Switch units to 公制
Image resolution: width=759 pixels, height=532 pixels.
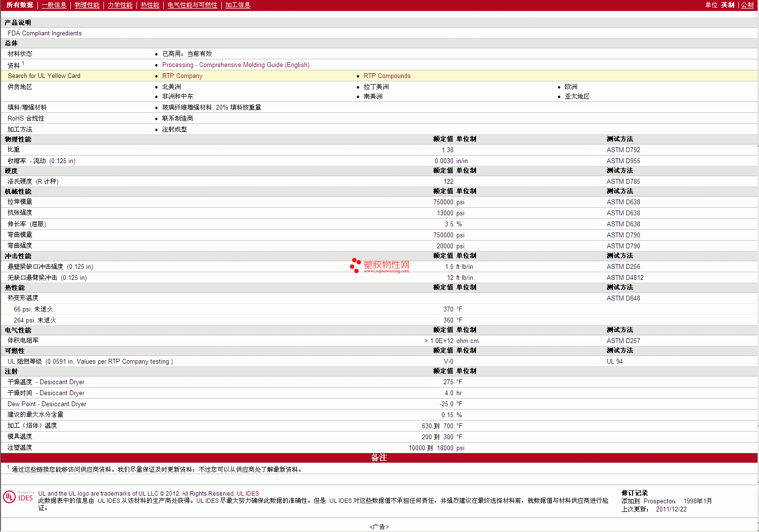tap(748, 5)
